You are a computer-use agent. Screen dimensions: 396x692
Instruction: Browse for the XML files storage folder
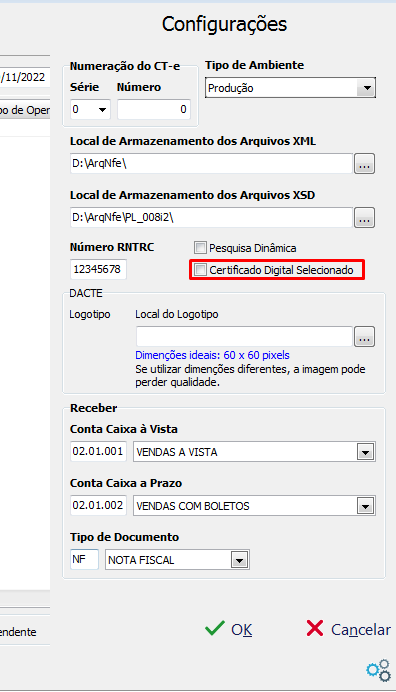pyautogui.click(x=364, y=164)
